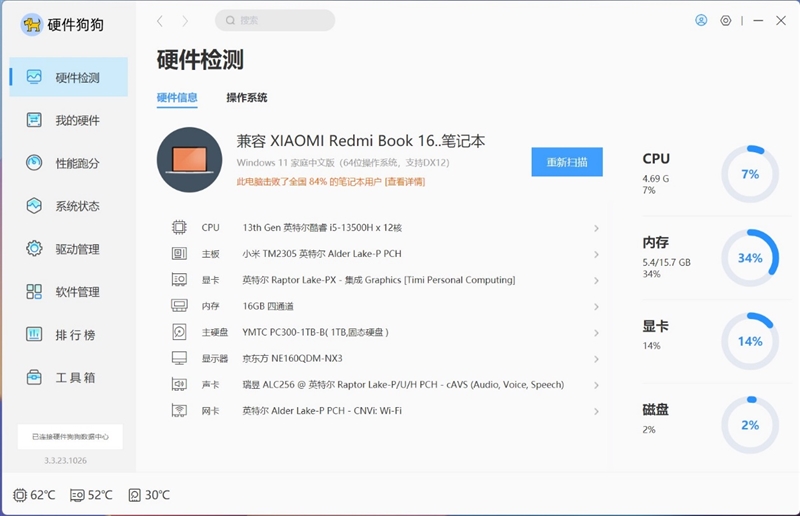Open the 查看详情 link
800x516 pixels.
pos(405,182)
